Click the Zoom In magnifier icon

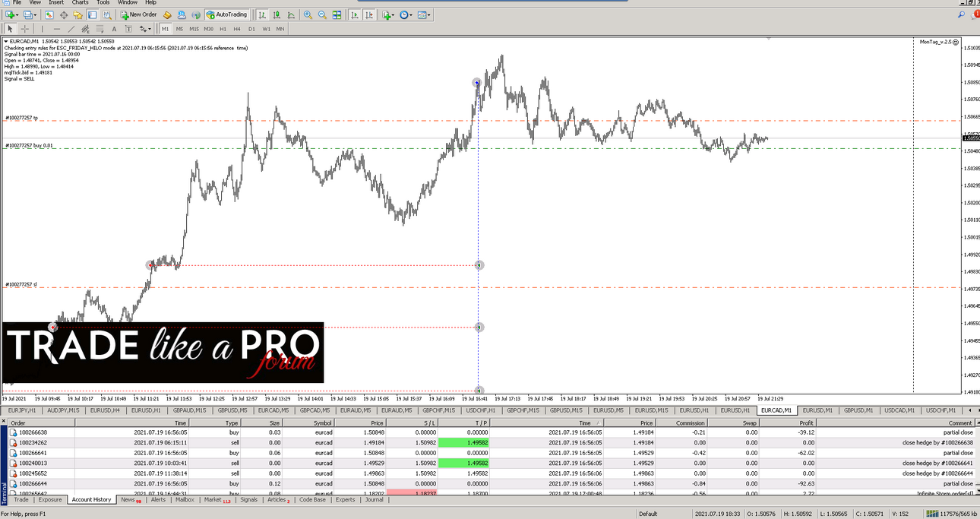[308, 14]
